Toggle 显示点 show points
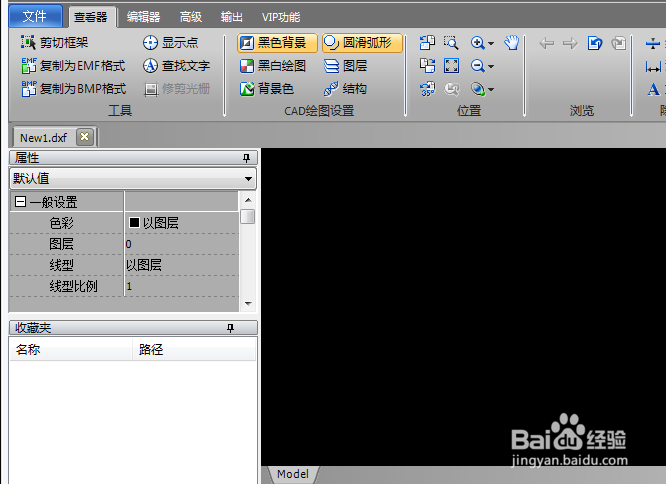Viewport: 666px width, 484px height. pyautogui.click(x=170, y=42)
